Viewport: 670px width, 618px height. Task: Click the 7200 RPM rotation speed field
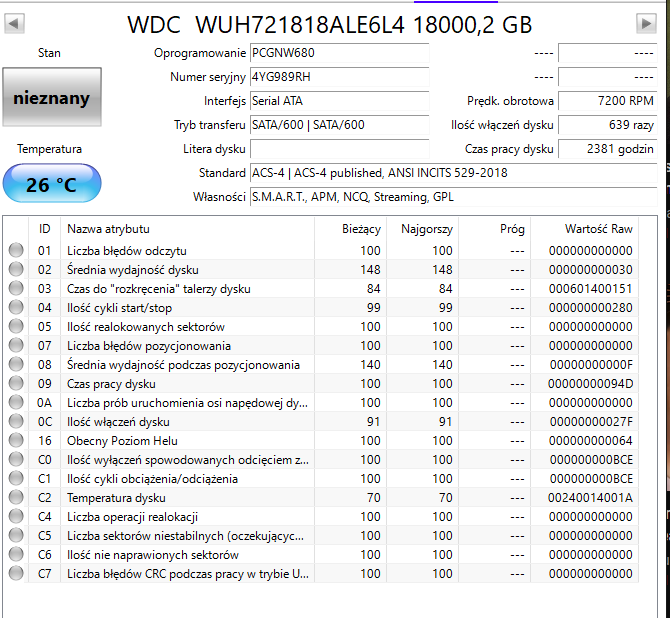[x=607, y=101]
